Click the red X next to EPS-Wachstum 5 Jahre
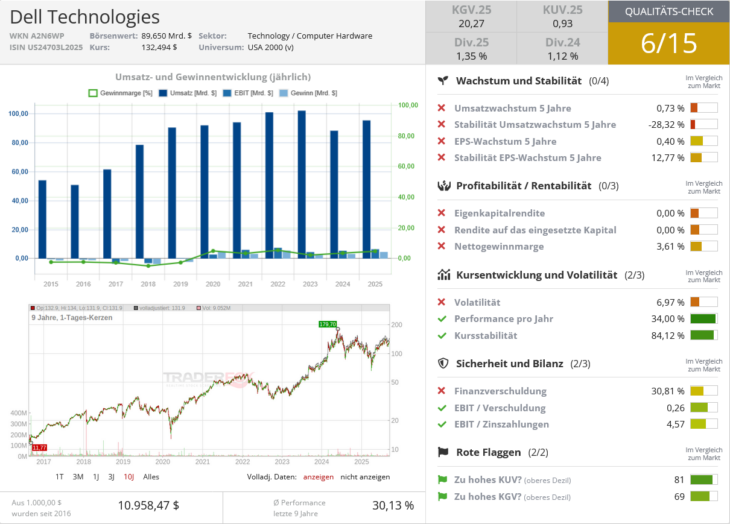730x524 pixels. pos(441,141)
